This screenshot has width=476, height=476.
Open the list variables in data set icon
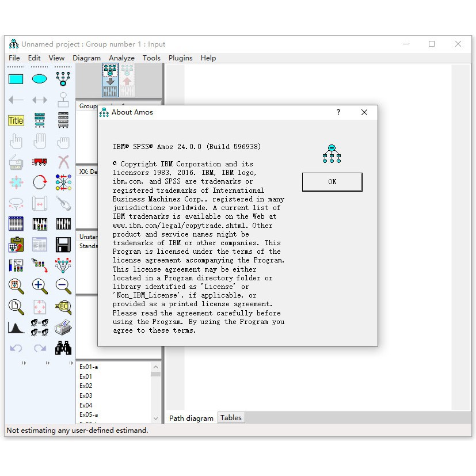click(x=63, y=120)
